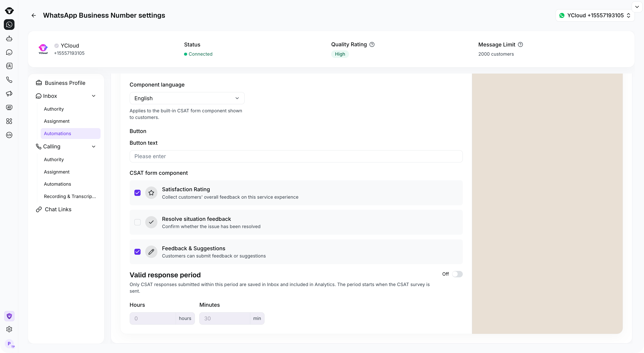
Task: Click the Connected status text
Action: click(200, 54)
